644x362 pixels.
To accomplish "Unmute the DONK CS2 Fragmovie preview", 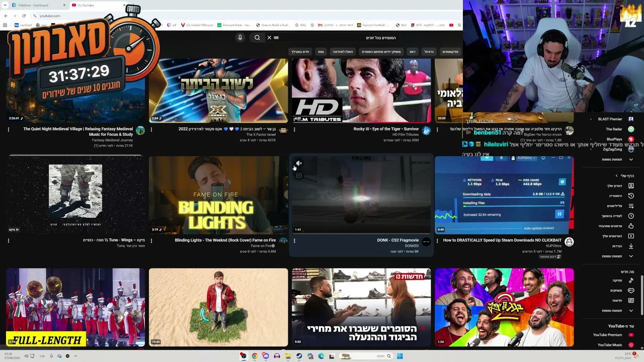I will [x=299, y=163].
